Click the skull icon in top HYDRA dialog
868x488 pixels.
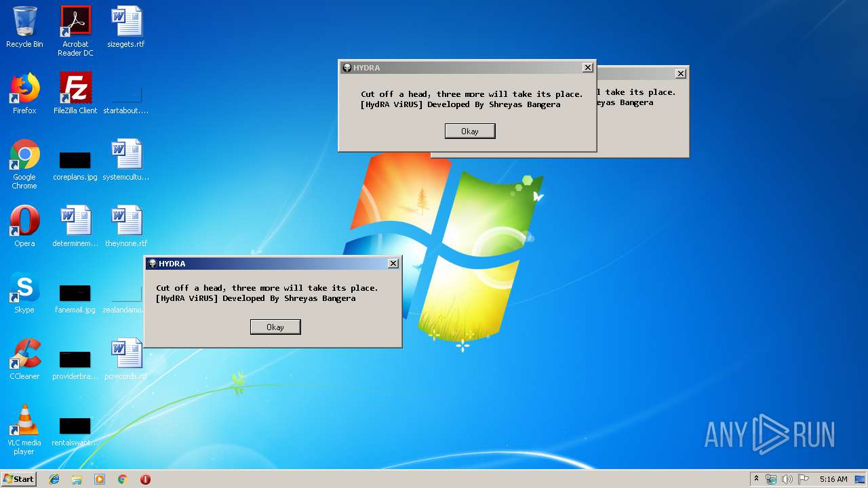pos(347,67)
